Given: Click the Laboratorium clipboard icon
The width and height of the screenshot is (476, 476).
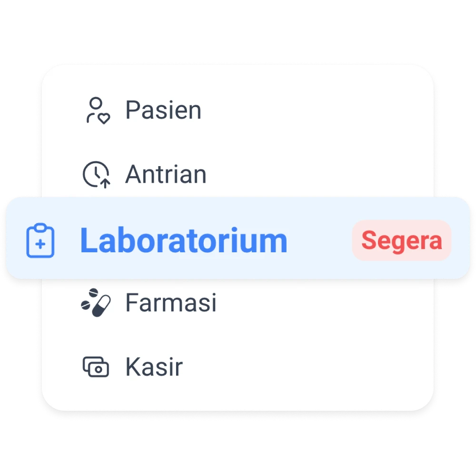Looking at the screenshot, I should click(40, 240).
